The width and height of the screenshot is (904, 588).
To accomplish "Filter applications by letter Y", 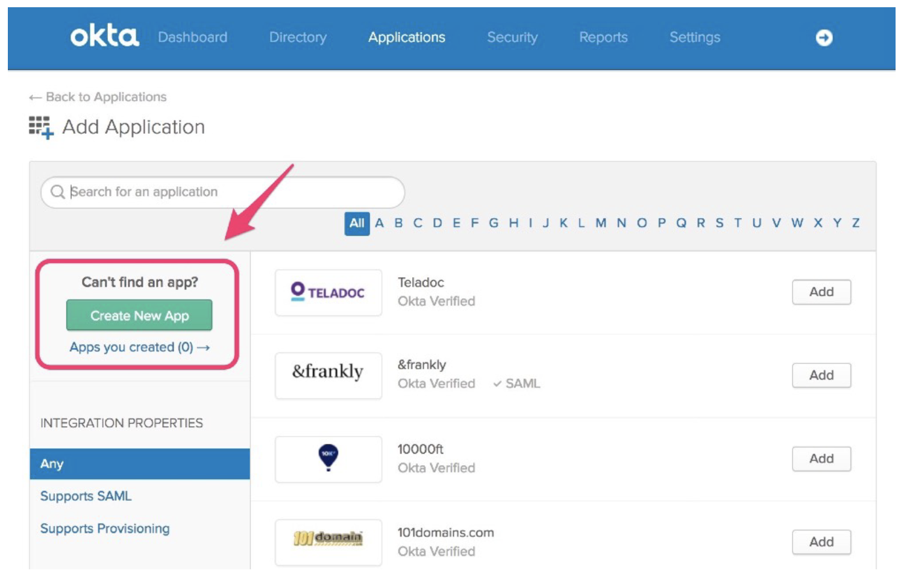I will (837, 224).
